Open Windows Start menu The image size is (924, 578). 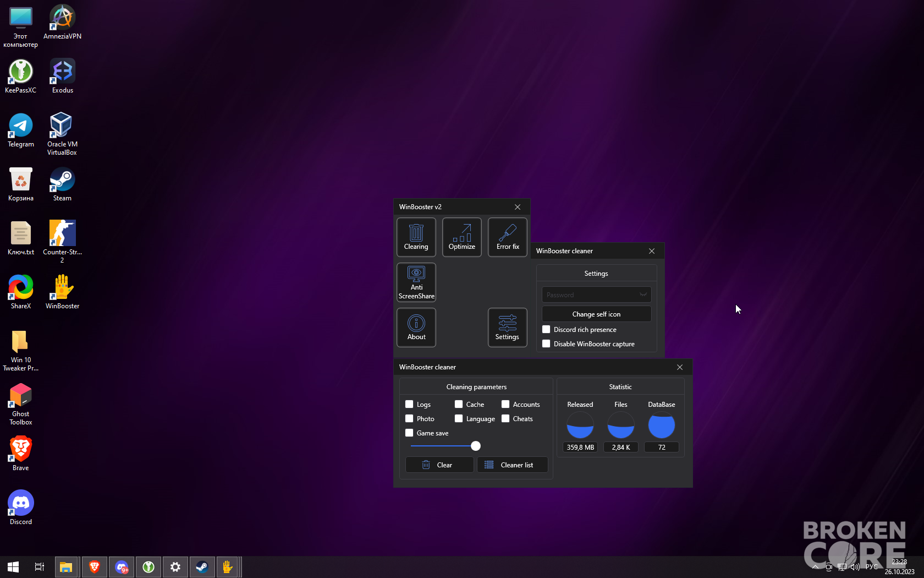pos(13,566)
